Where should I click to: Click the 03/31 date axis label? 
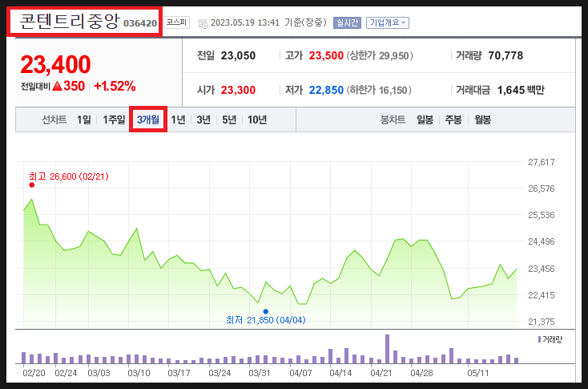pyautogui.click(x=260, y=373)
